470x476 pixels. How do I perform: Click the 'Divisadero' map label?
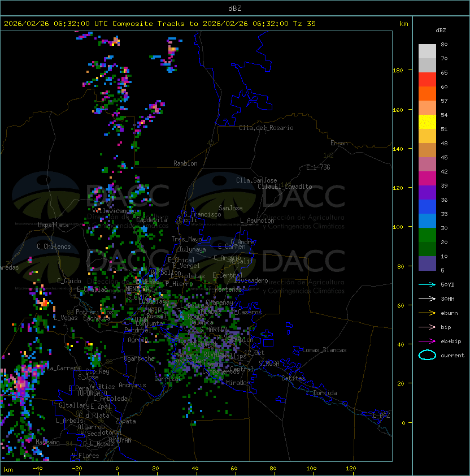[251, 280]
